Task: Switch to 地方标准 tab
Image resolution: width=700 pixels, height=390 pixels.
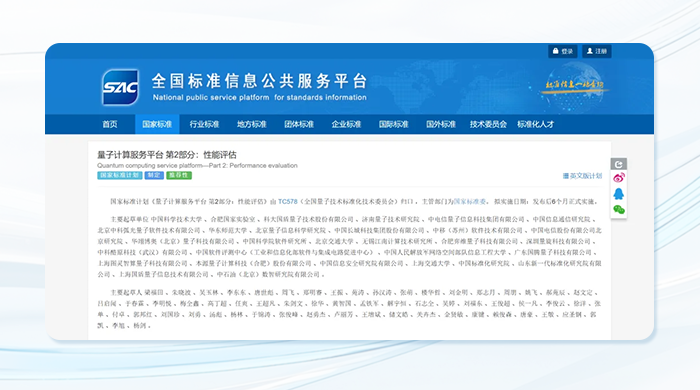Action: [x=251, y=124]
